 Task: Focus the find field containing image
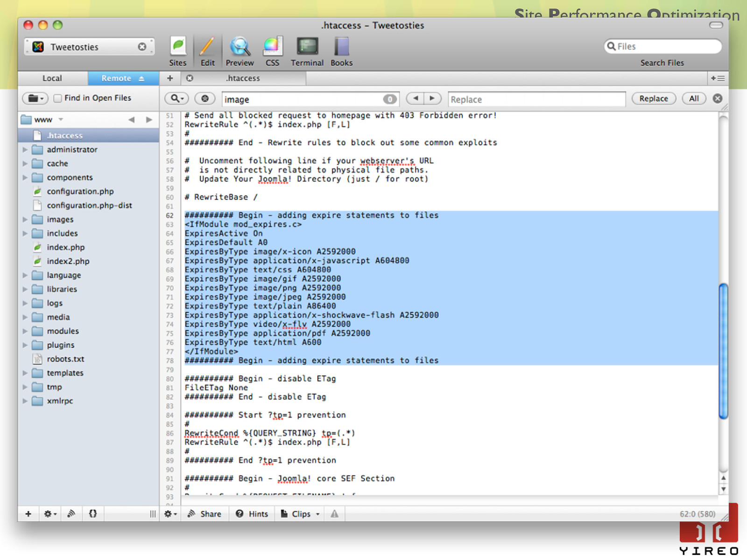[310, 99]
